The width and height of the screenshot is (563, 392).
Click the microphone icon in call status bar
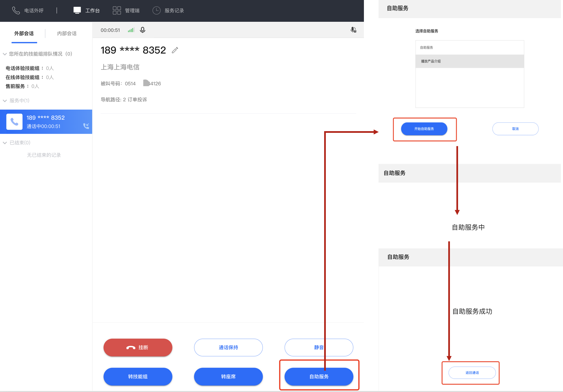coord(143,30)
